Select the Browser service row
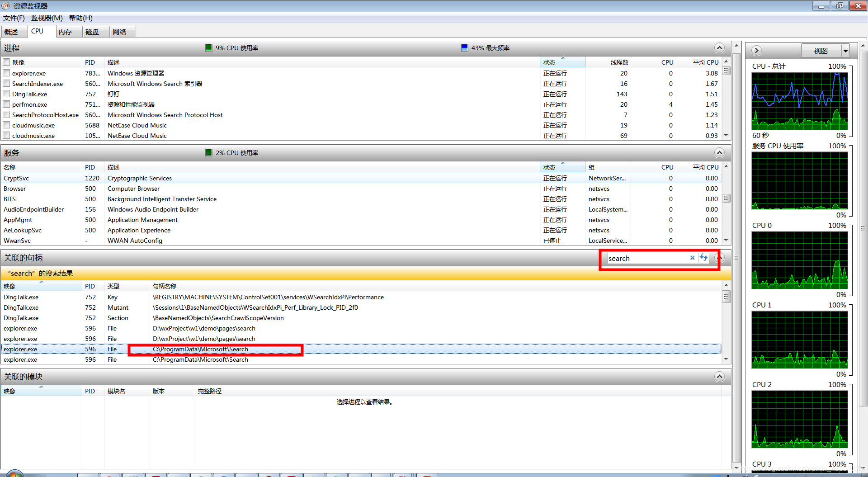This screenshot has width=868, height=477. pyautogui.click(x=361, y=188)
